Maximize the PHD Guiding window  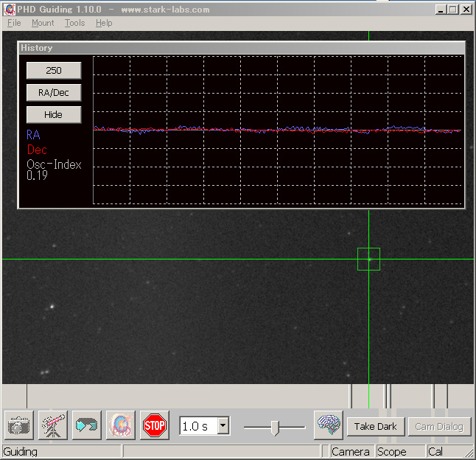(x=453, y=10)
